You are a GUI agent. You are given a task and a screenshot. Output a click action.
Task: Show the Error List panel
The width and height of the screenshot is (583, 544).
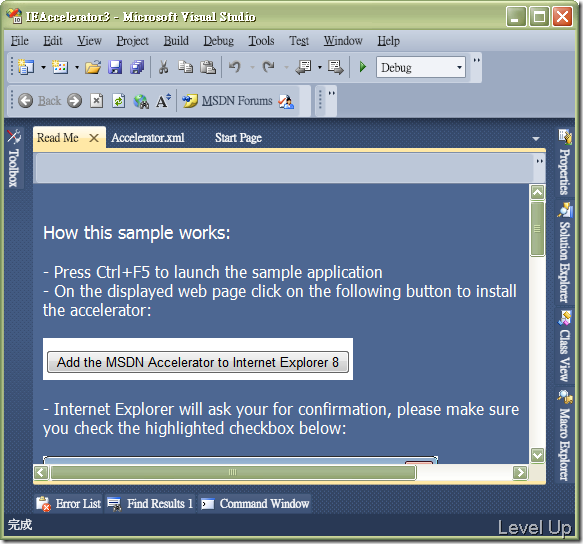69,503
